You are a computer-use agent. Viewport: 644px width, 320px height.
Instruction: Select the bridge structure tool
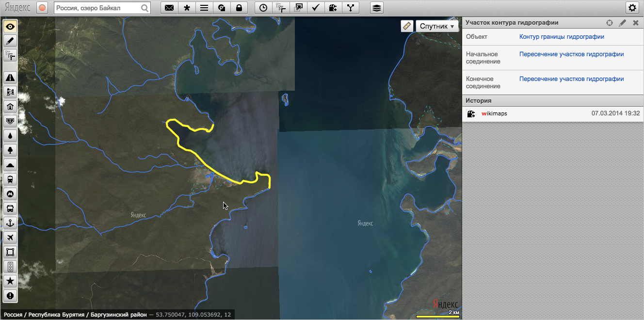pyautogui.click(x=10, y=92)
